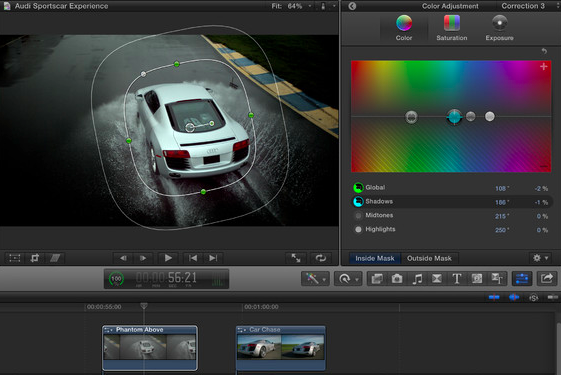Select the Distort tool in viewer
This screenshot has width=561, height=375.
coord(55,258)
